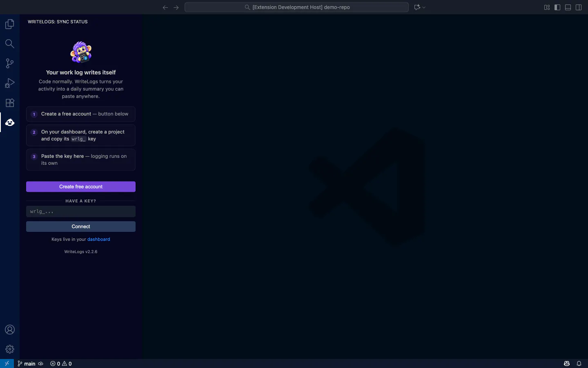Click the Connect button
This screenshot has height=368, width=588.
pos(81,227)
